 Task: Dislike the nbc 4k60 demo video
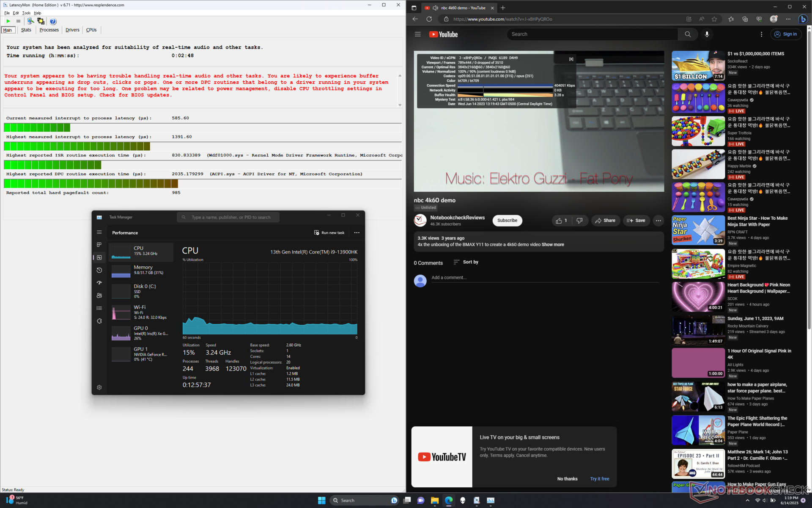[x=580, y=221]
